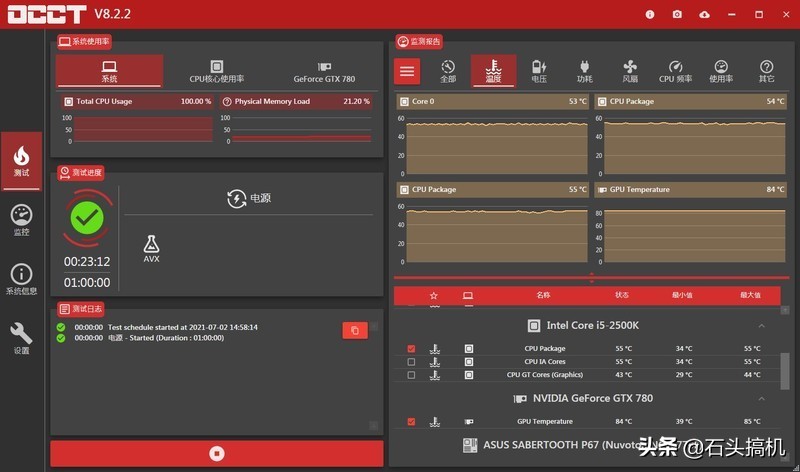Screen dimensions: 800x472
Task: Switch to GeForce GTX 780 usage tab
Action: tap(324, 71)
